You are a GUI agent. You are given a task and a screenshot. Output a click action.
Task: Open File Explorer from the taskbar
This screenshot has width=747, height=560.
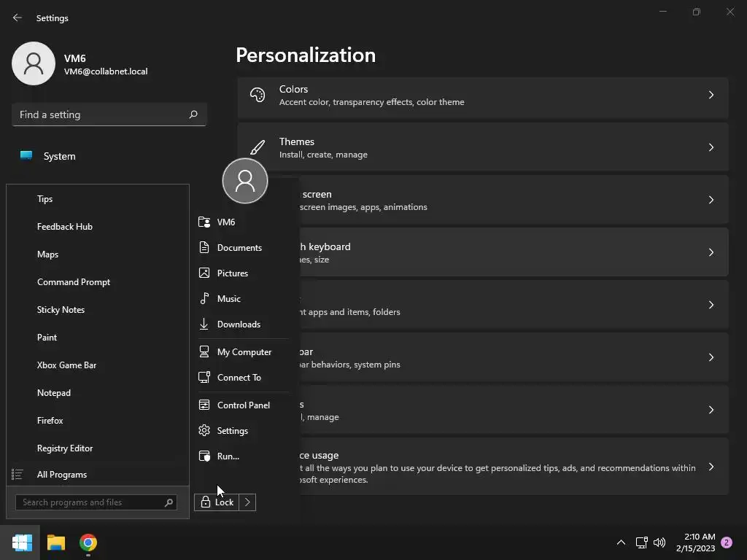56,542
